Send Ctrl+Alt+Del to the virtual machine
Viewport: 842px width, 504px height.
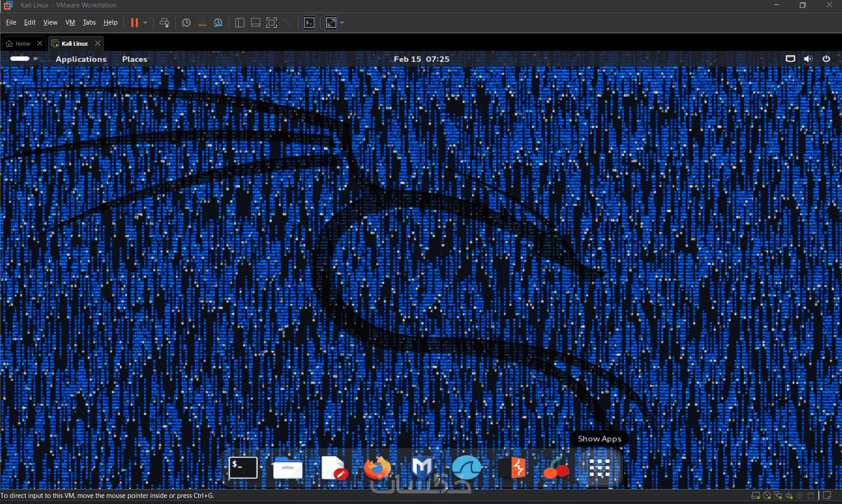coord(164,23)
